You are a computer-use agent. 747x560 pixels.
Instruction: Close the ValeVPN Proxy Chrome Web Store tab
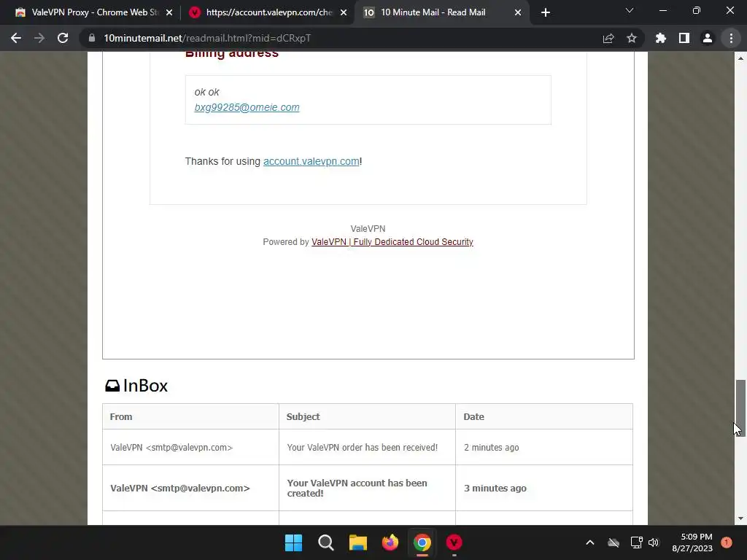click(169, 12)
